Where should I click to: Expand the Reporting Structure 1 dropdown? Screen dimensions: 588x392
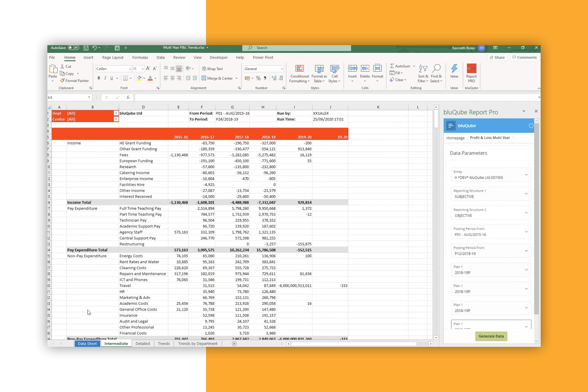coord(526,194)
